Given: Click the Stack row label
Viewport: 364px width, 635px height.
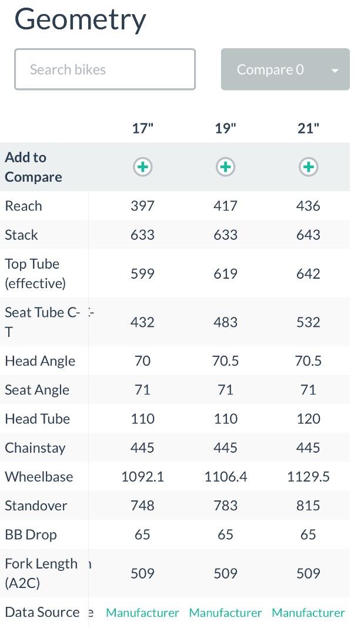Looking at the screenshot, I should coord(21,235).
